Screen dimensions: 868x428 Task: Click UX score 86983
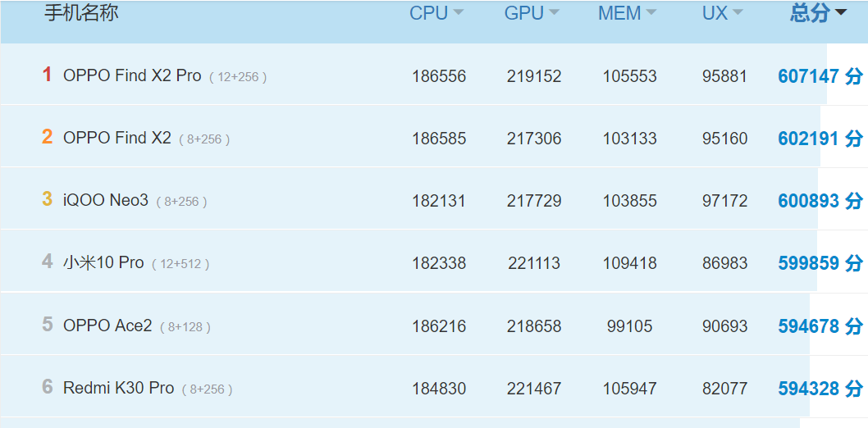point(725,264)
